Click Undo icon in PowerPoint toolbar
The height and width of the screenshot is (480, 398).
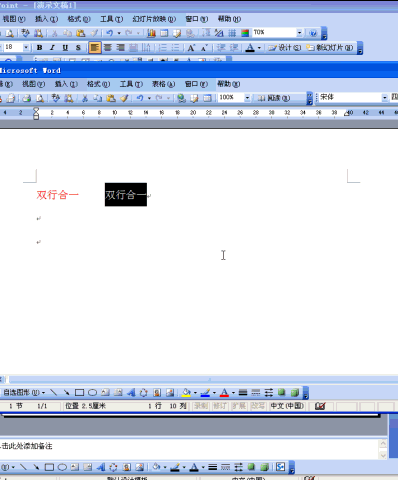pyautogui.click(x=110, y=33)
